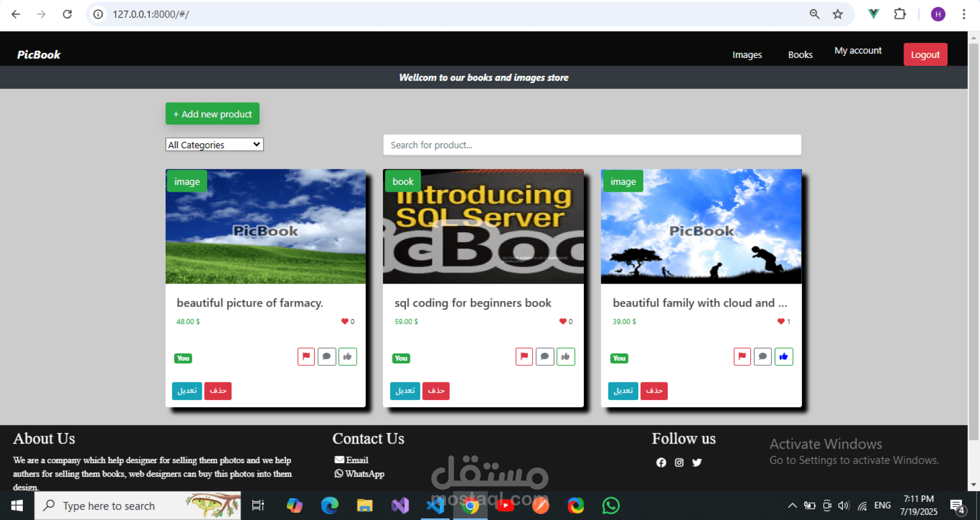Bookmark this page with the star icon
The height and width of the screenshot is (520, 980).
838,14
